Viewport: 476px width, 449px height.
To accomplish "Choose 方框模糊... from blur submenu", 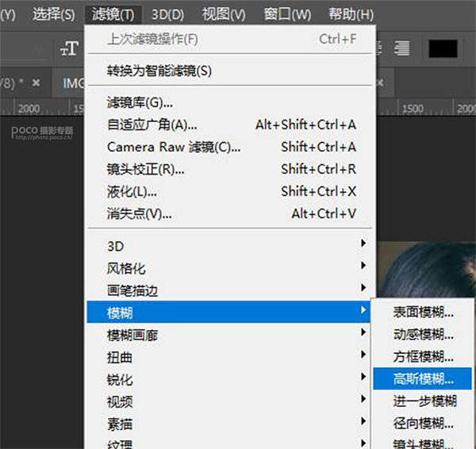I will click(423, 356).
